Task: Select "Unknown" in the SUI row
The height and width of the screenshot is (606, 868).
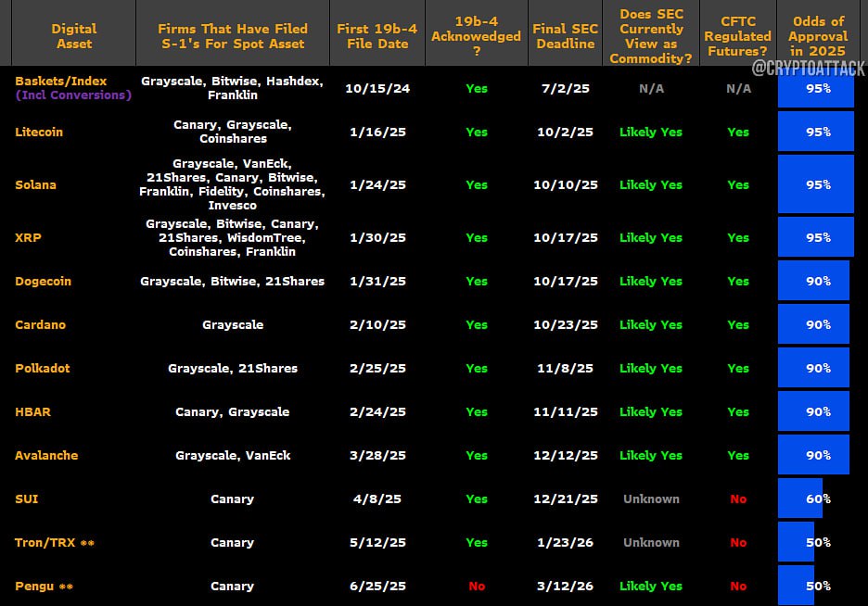Action: [x=651, y=499]
